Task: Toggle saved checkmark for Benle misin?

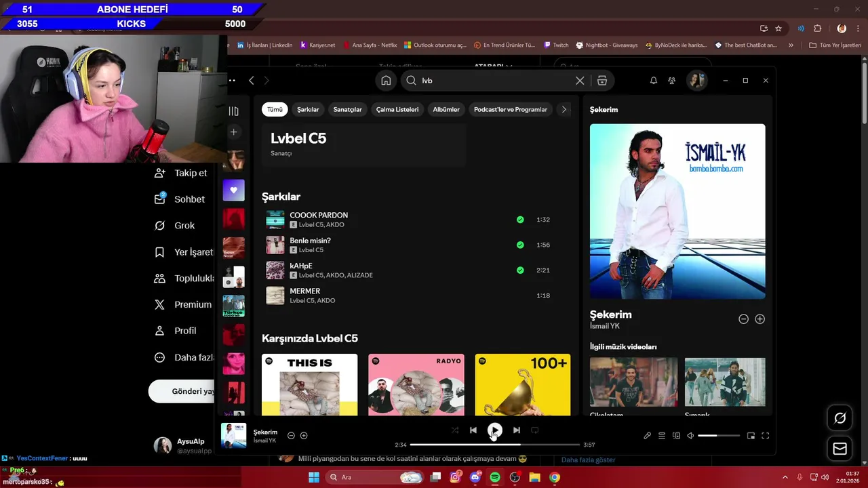Action: (x=520, y=245)
